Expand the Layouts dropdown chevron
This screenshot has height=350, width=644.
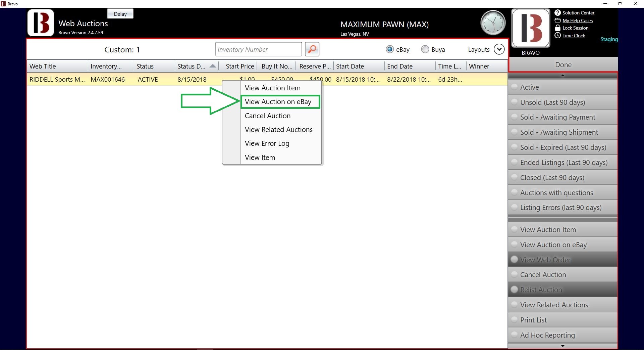click(499, 49)
